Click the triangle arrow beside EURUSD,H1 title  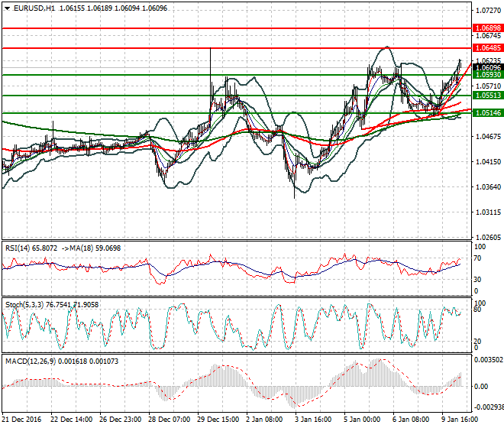tap(7, 8)
